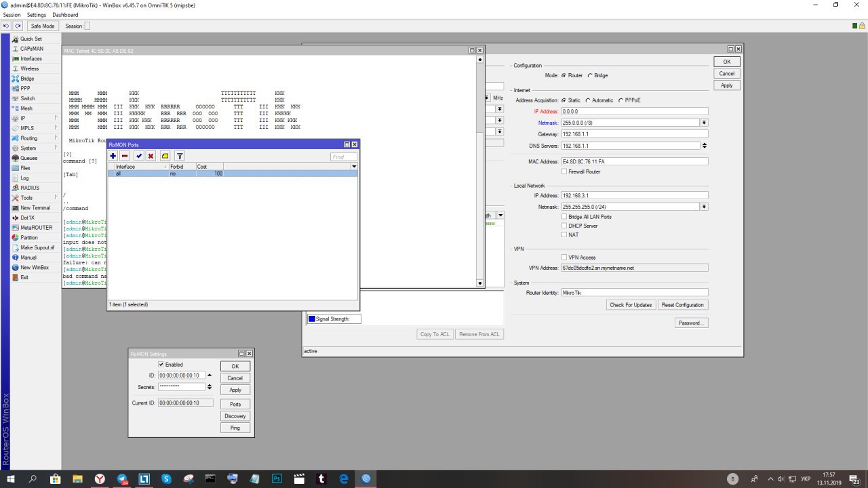Image resolution: width=868 pixels, height=488 pixels.
Task: Disable the selected RoMON port entry
Action: point(151,156)
